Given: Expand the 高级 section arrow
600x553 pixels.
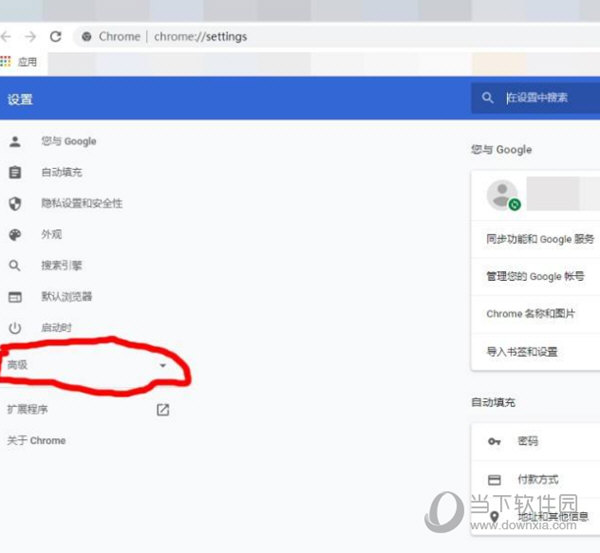Looking at the screenshot, I should (163, 365).
